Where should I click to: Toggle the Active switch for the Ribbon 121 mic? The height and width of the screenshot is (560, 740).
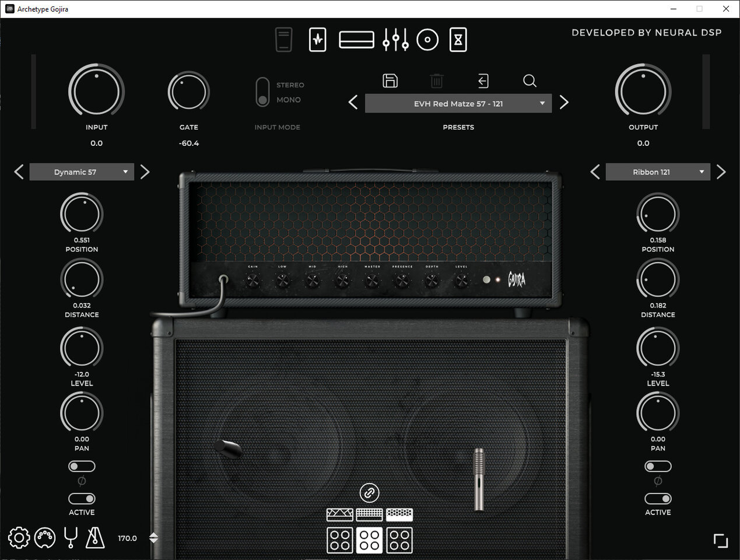point(658,499)
